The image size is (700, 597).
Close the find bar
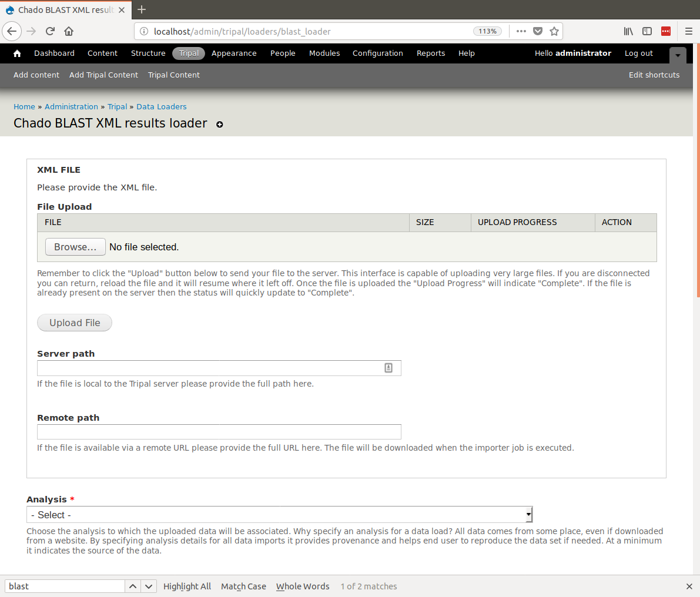[x=689, y=586]
